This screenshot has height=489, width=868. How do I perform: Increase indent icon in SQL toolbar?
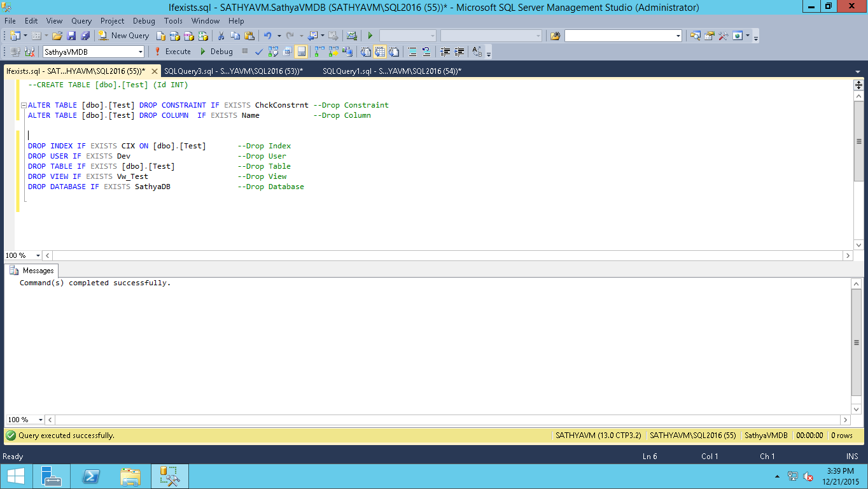pyautogui.click(x=459, y=52)
